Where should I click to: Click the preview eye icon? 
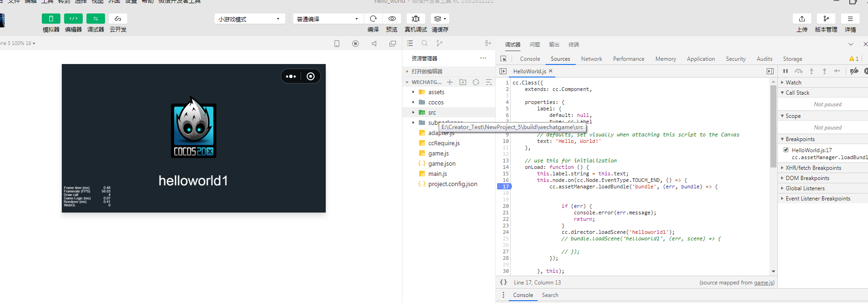[392, 19]
